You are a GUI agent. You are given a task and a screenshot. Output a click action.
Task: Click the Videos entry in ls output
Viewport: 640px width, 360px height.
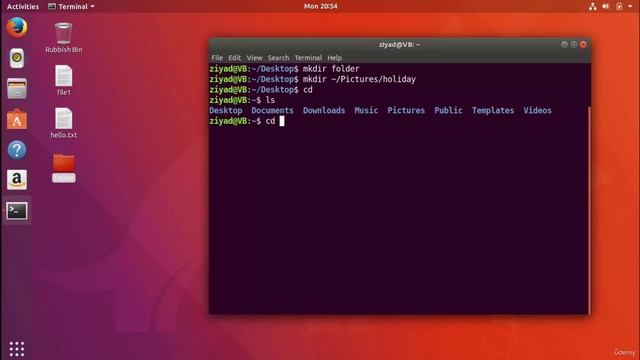click(538, 111)
